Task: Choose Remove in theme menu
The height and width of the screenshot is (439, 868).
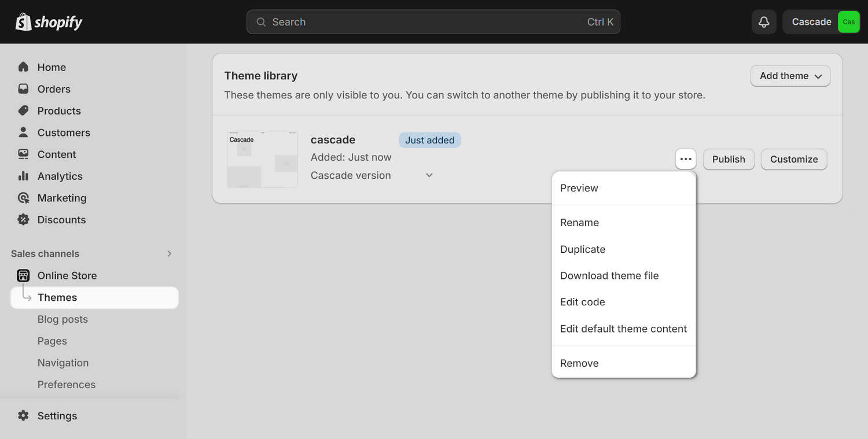Action: [624, 363]
